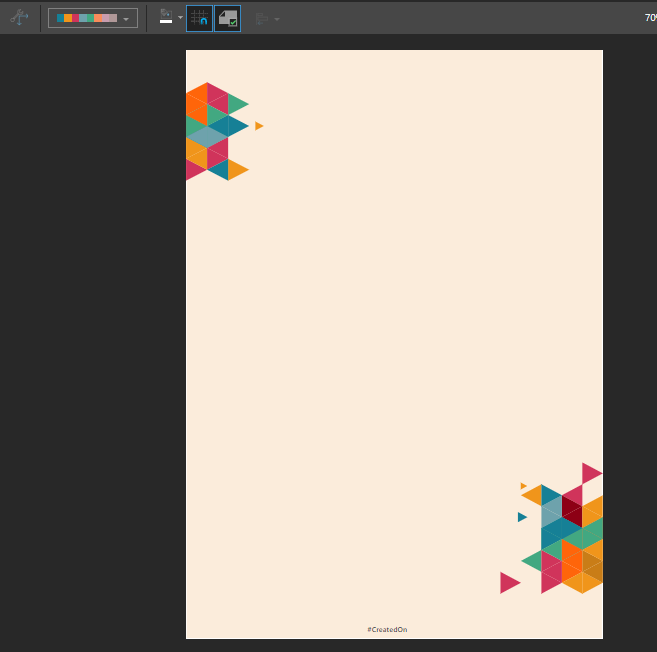Click the empty cream page center

pos(394,340)
